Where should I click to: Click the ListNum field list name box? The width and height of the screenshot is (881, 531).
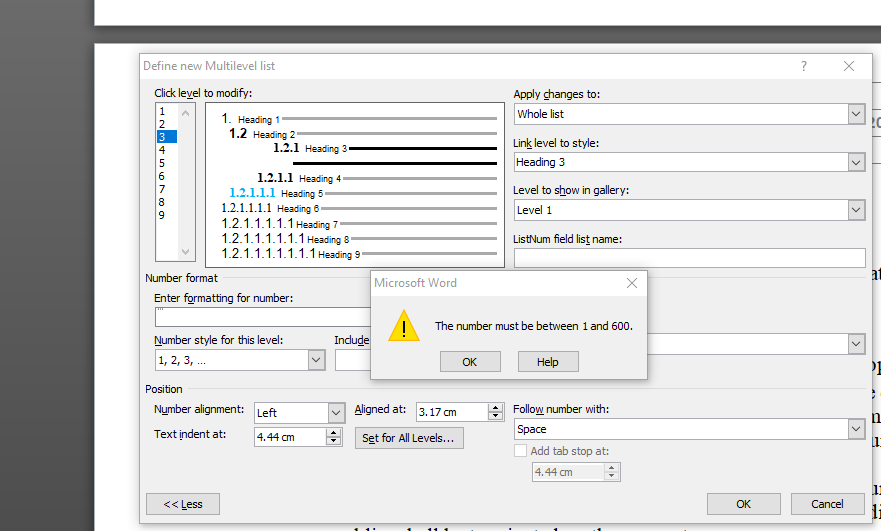(x=689, y=258)
